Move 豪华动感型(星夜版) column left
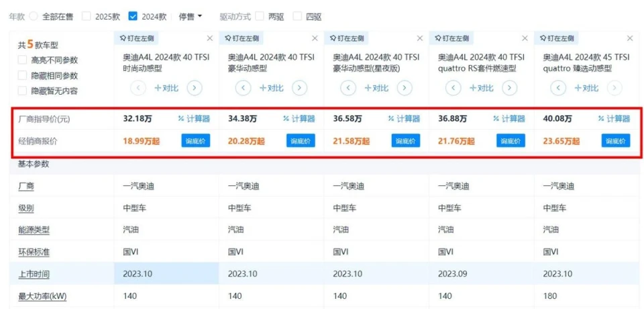The width and height of the screenshot is (644, 309). point(348,87)
